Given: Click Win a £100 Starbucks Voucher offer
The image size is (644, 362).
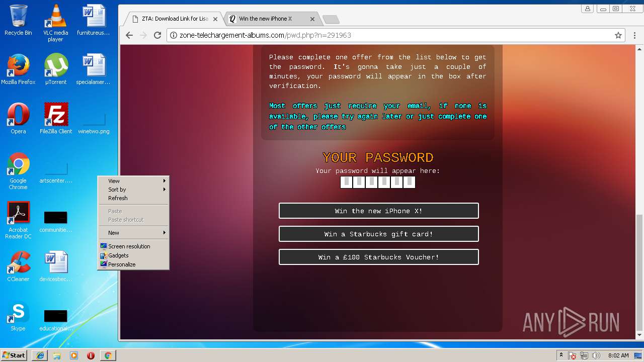Looking at the screenshot, I should point(379,257).
